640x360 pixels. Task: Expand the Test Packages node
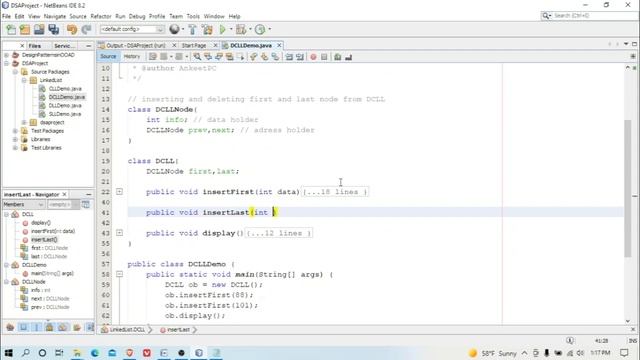click(x=15, y=131)
